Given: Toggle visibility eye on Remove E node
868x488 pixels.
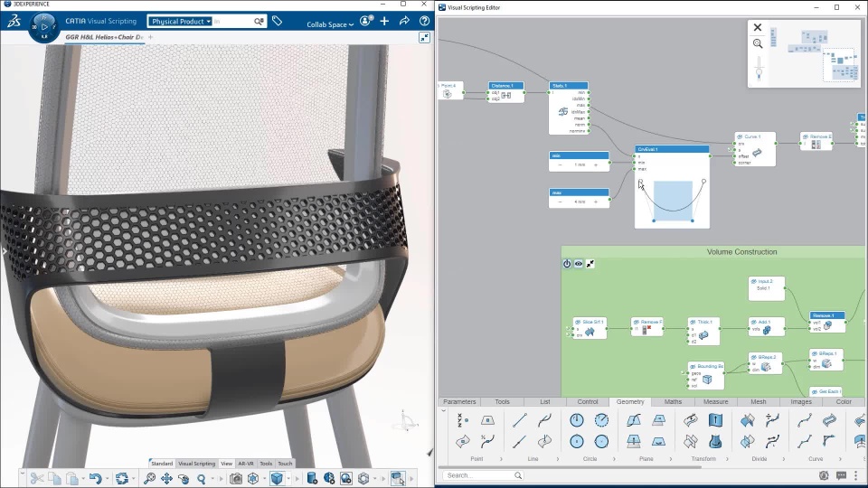Looking at the screenshot, I should coord(806,136).
